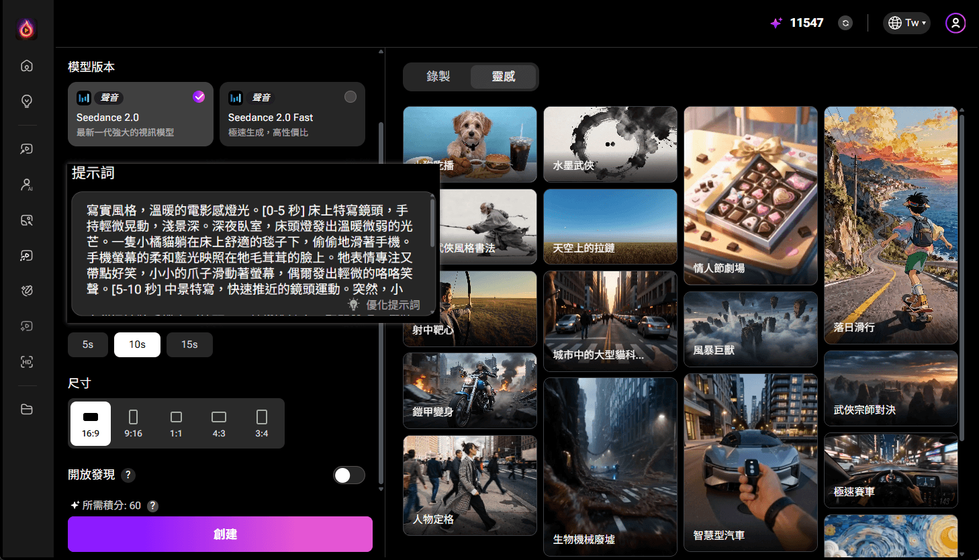979x560 pixels.
Task: Toggle the 開放發現 switch on
Action: [x=349, y=475]
